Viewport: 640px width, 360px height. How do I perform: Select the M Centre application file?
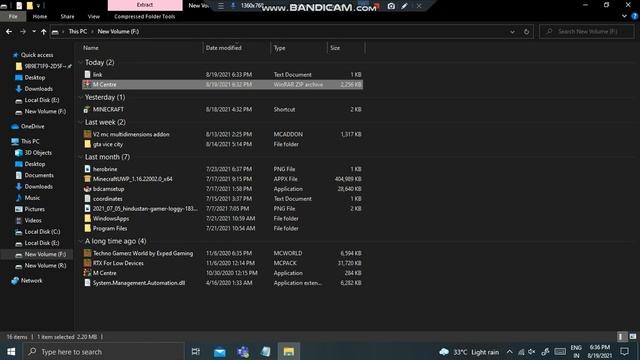click(x=222, y=273)
